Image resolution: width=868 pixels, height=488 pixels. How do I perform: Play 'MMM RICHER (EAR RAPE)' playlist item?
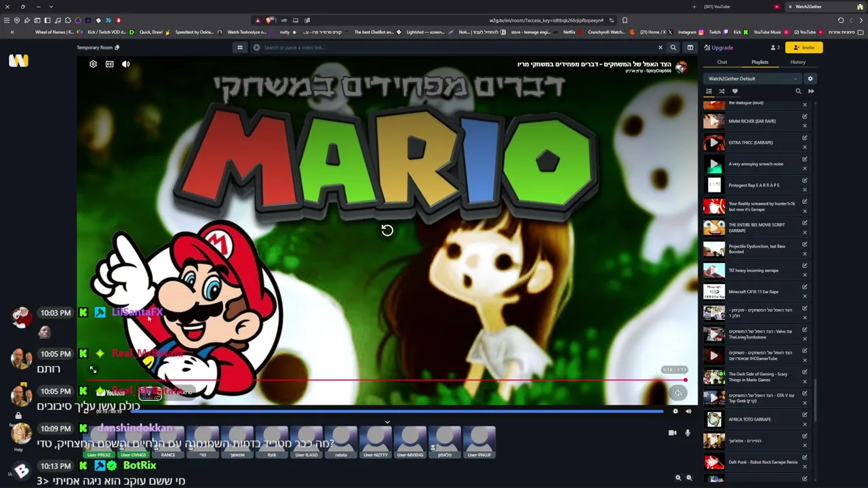(713, 121)
